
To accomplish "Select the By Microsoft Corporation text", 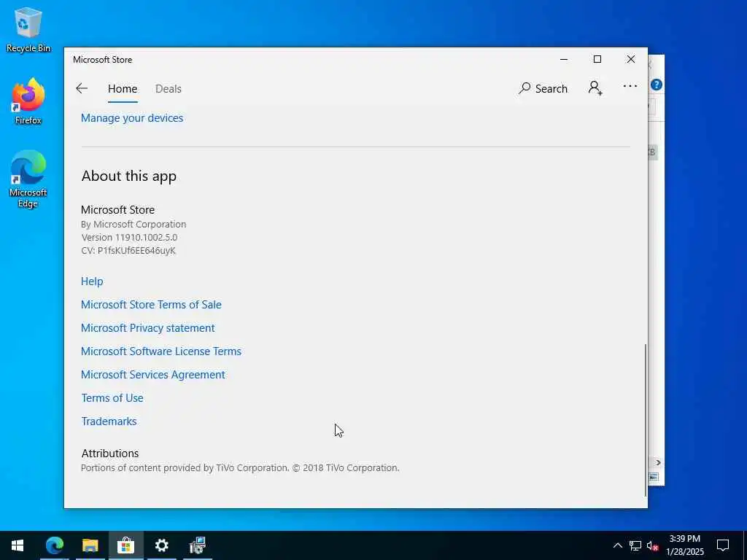I will [x=133, y=225].
